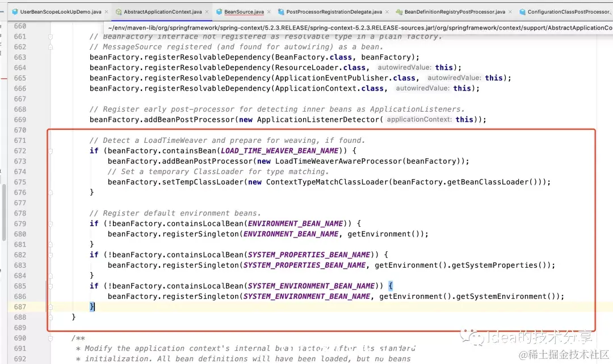Click the 'Set a temporary ClassLoader' comment

(x=218, y=172)
